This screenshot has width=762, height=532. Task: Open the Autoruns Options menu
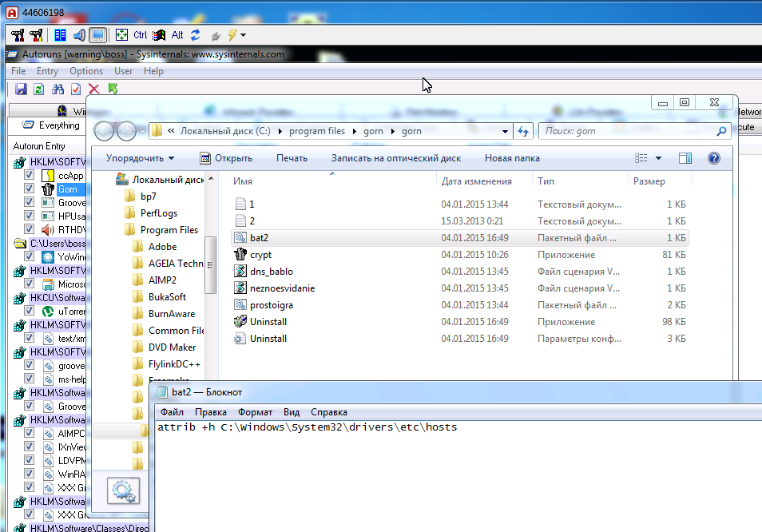tap(86, 71)
